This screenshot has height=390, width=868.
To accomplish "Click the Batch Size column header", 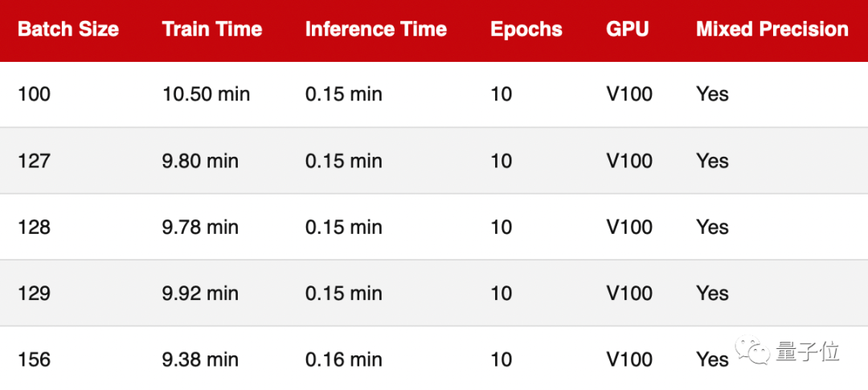I will click(x=68, y=30).
